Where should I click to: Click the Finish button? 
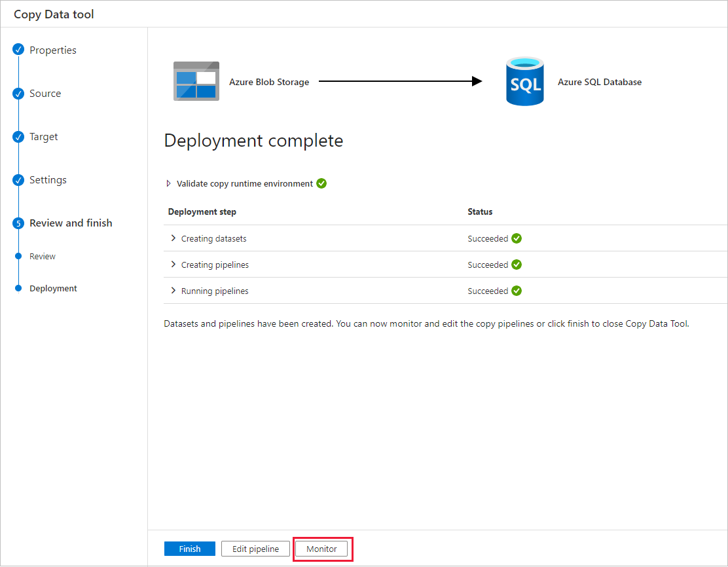coord(189,549)
